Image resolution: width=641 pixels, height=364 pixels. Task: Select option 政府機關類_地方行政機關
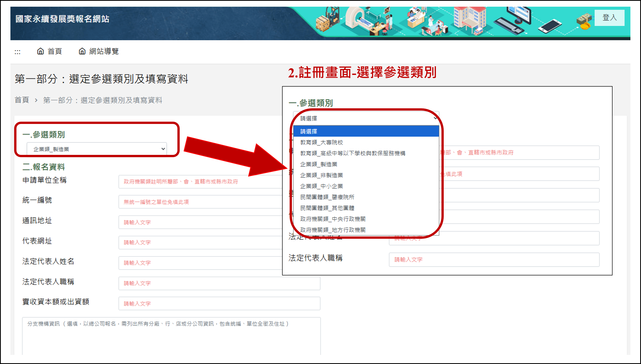tap(366, 230)
